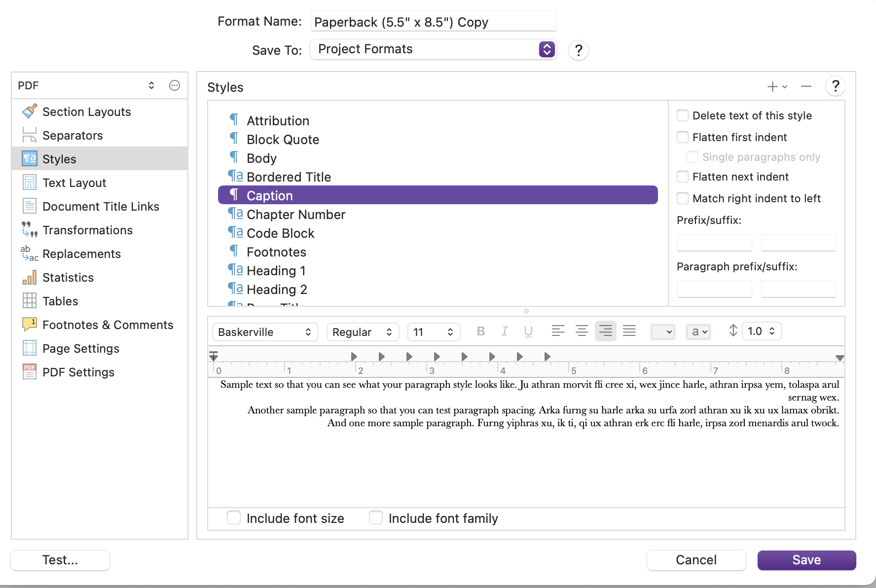876x588 pixels.
Task: Open Transformations pane
Action: 100,230
